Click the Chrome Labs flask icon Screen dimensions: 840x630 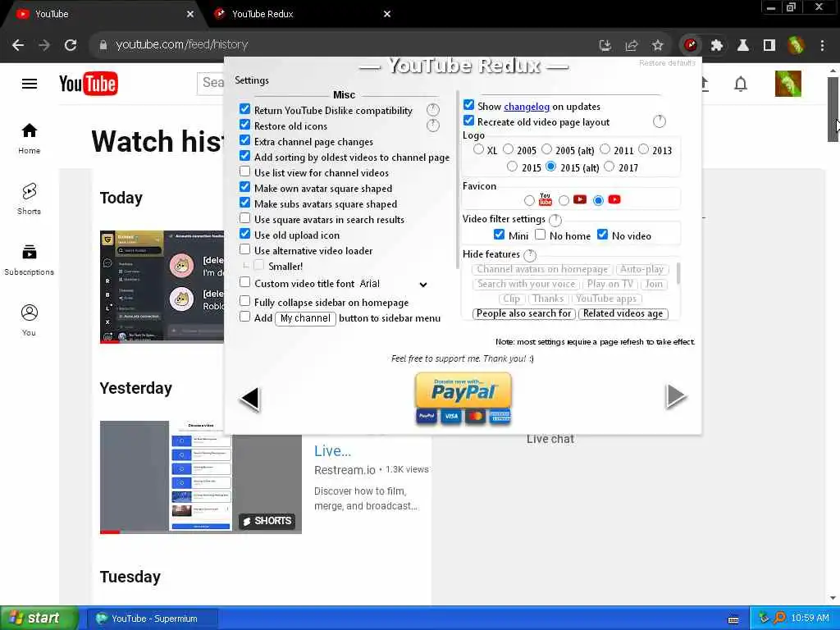[742, 45]
